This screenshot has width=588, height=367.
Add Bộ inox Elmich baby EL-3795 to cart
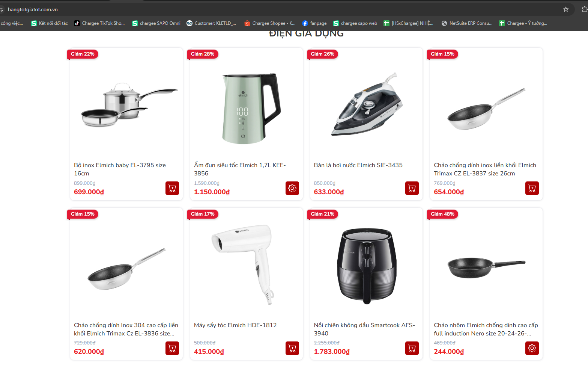click(x=172, y=188)
